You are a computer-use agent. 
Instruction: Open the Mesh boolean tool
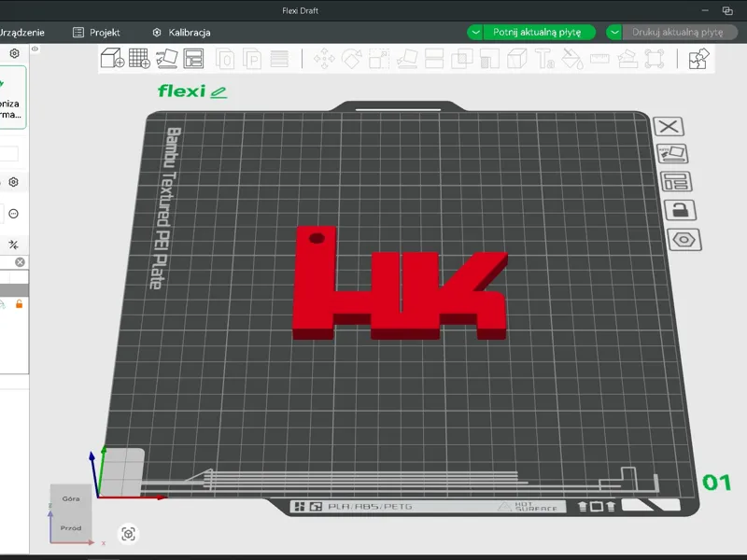tap(461, 59)
